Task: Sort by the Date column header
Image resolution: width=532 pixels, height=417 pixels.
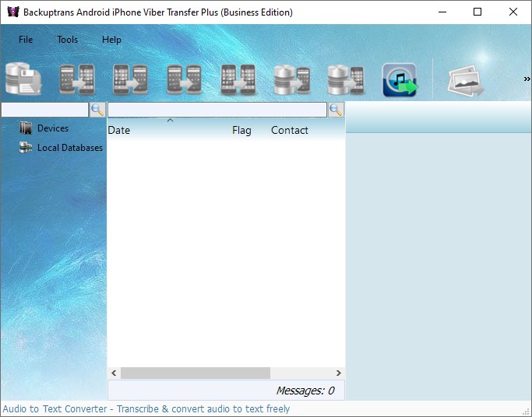Action: [119, 131]
